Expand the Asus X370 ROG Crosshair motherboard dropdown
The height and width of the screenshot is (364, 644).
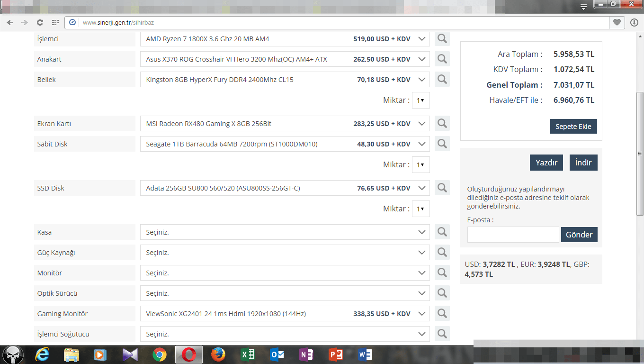pos(285,59)
